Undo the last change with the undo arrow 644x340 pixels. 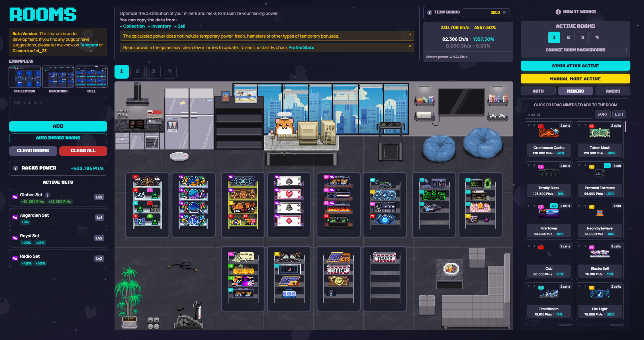pos(497,56)
